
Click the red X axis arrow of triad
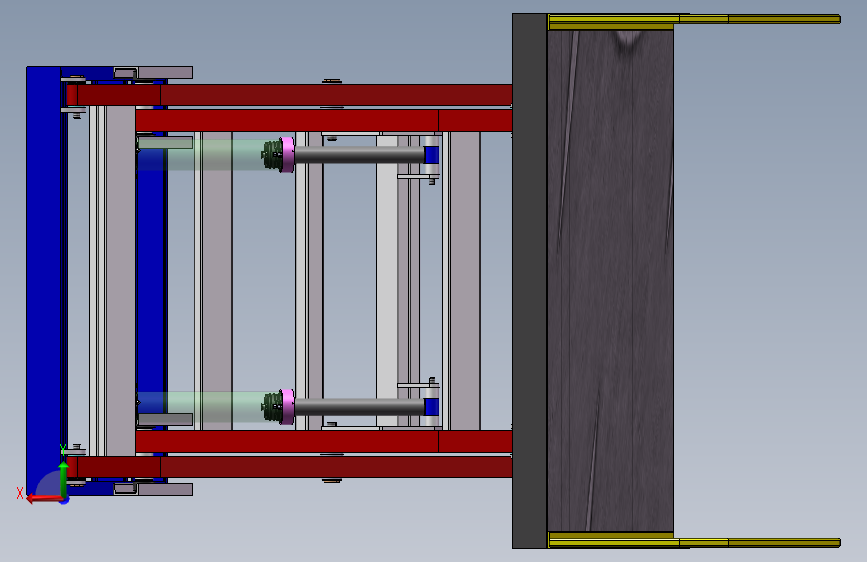pyautogui.click(x=44, y=499)
